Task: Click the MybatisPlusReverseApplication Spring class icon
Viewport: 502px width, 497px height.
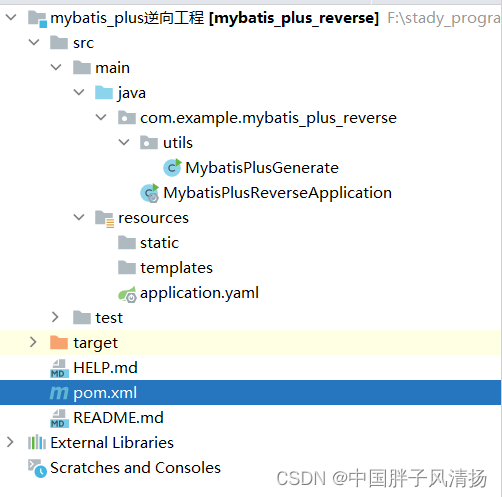Action: 150,193
